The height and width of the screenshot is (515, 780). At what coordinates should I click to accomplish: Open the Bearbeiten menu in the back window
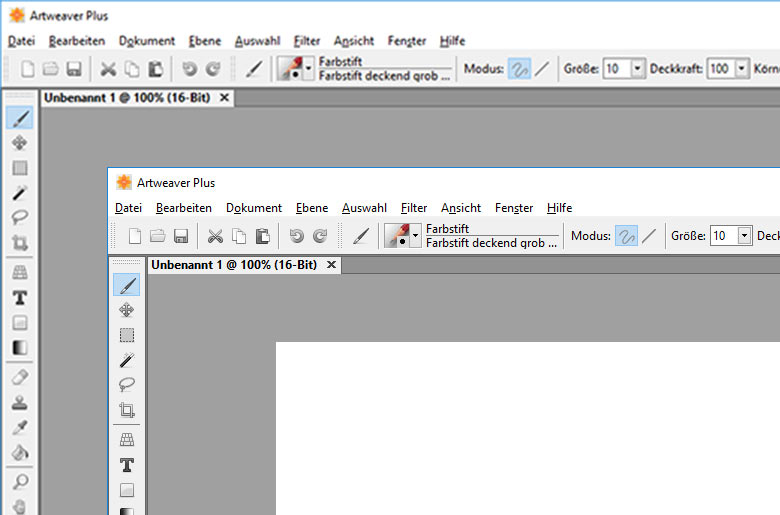[x=77, y=41]
